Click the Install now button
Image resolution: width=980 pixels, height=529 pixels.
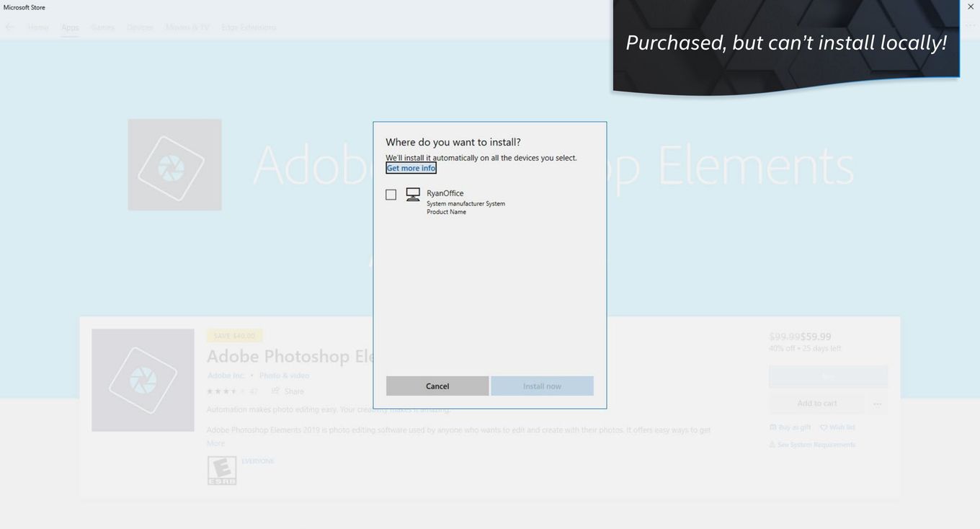point(542,386)
